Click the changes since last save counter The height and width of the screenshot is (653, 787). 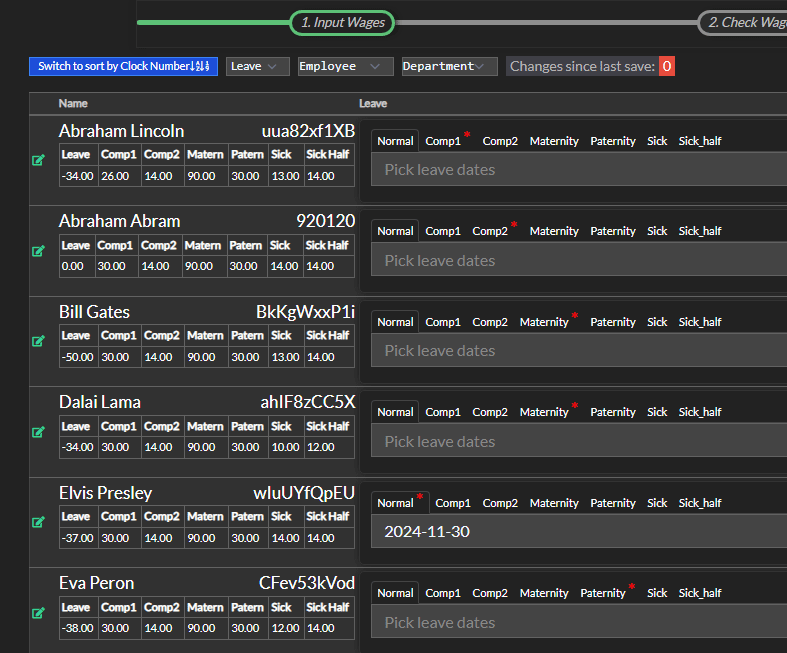tap(667, 66)
